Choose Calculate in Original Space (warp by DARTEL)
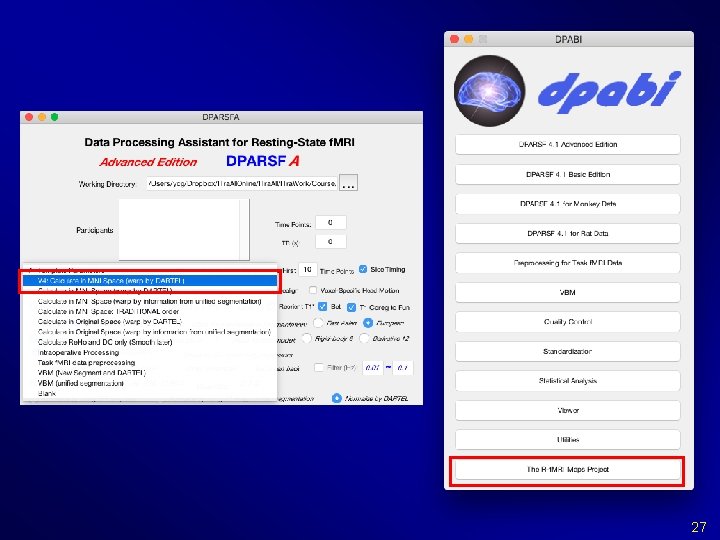 click(150, 321)
